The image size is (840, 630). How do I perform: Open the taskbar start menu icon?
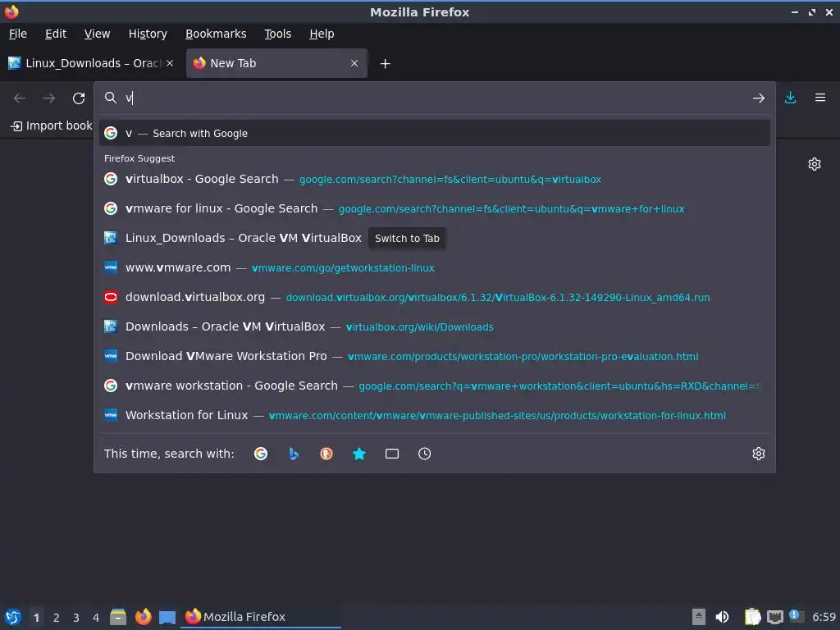pos(13,617)
